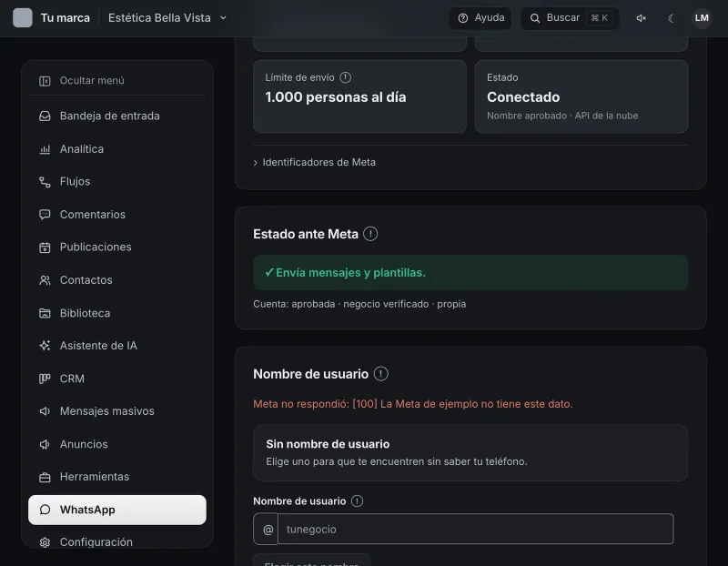Click the Configuración gear icon

click(45, 542)
